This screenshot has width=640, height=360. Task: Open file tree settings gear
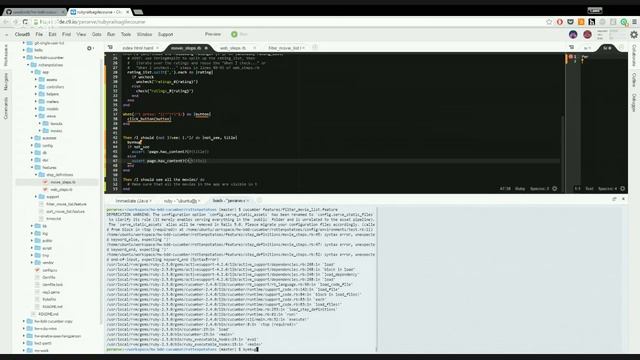(x=89, y=48)
